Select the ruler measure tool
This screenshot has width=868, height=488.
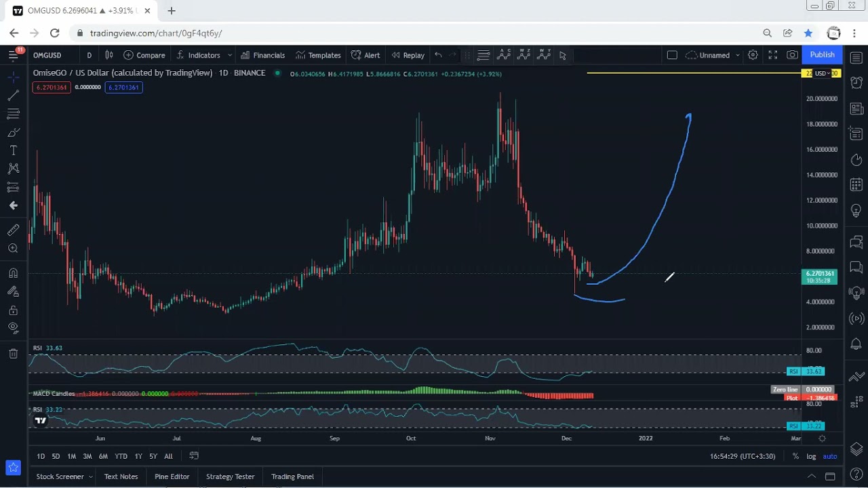tap(13, 230)
